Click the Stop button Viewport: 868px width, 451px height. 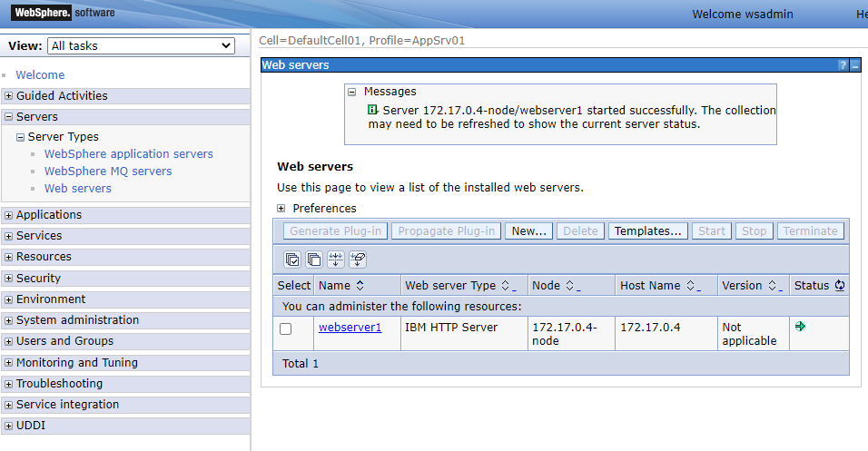point(754,230)
